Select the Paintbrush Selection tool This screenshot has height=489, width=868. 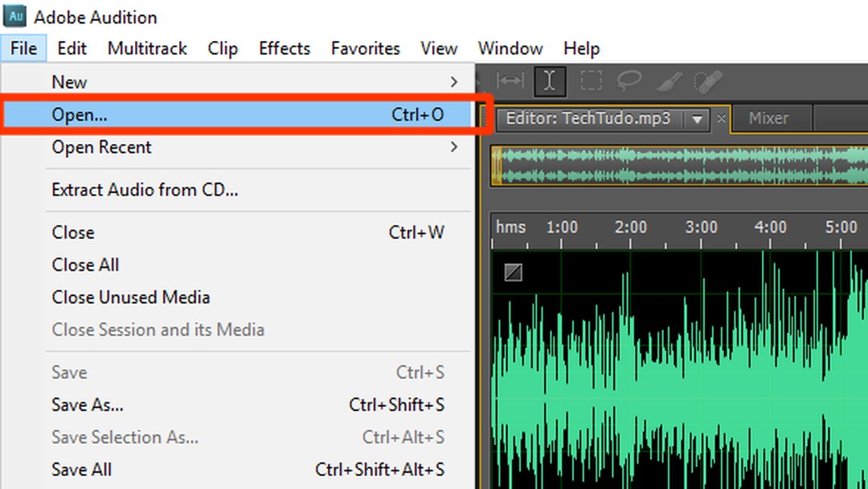click(669, 80)
